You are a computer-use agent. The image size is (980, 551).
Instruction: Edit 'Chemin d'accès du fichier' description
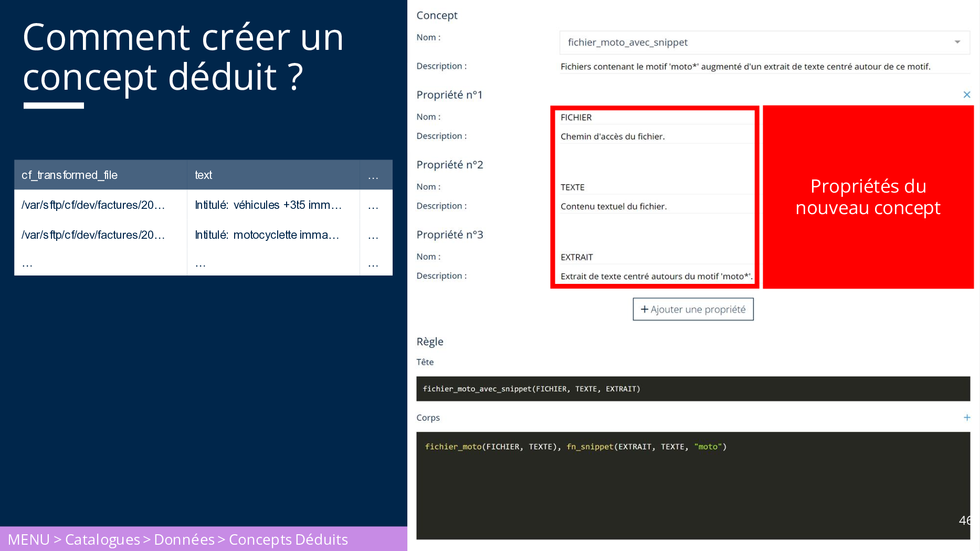pyautogui.click(x=654, y=136)
